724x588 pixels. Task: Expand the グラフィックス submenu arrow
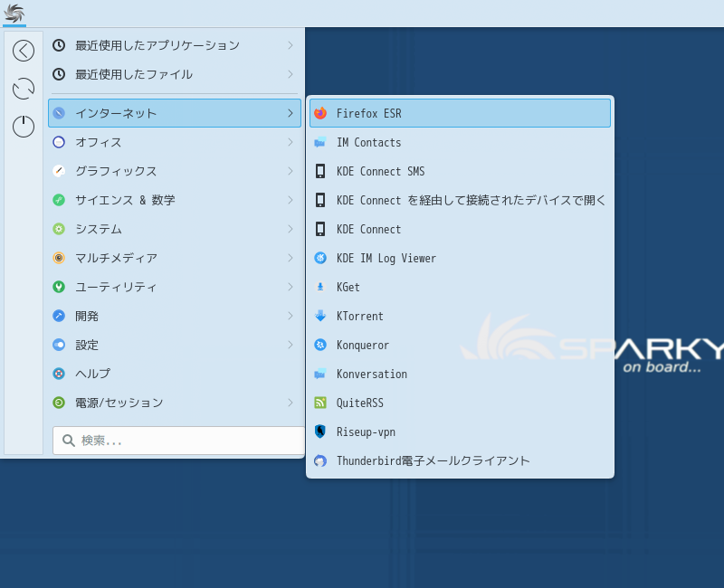(291, 171)
